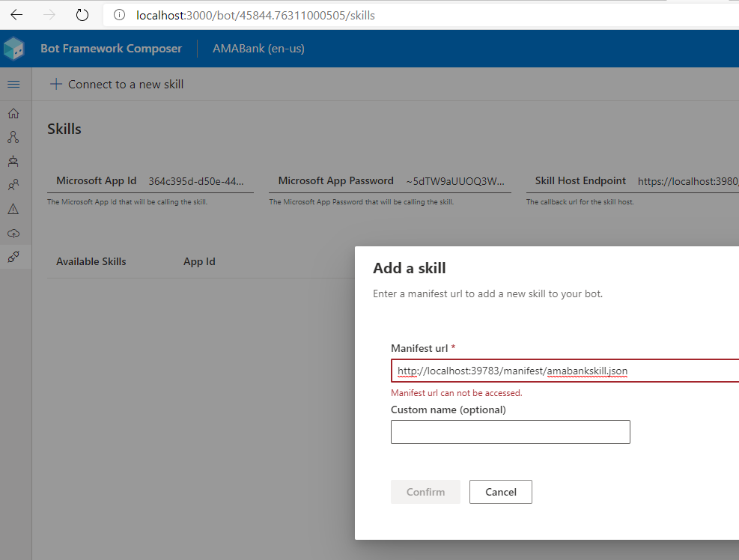Open Notifications warning icon in the sidebar

13,209
